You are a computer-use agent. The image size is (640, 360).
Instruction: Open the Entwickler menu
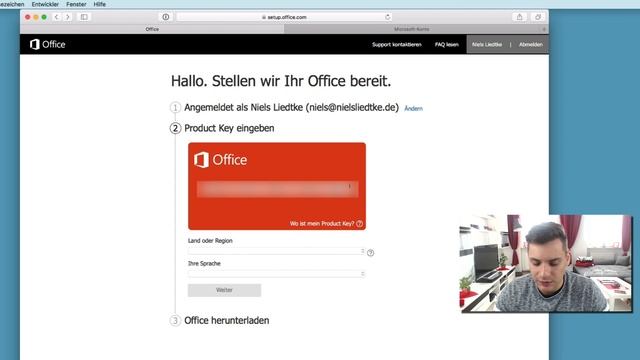(x=45, y=4)
